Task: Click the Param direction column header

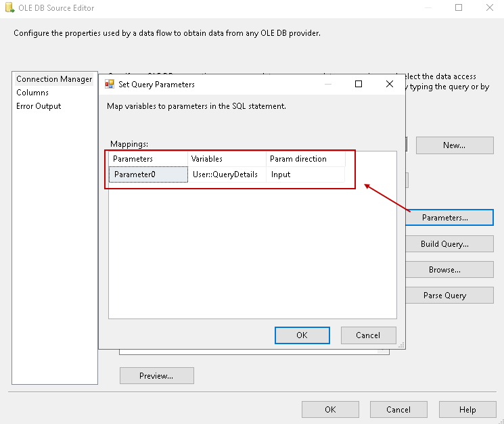Action: pyautogui.click(x=305, y=159)
